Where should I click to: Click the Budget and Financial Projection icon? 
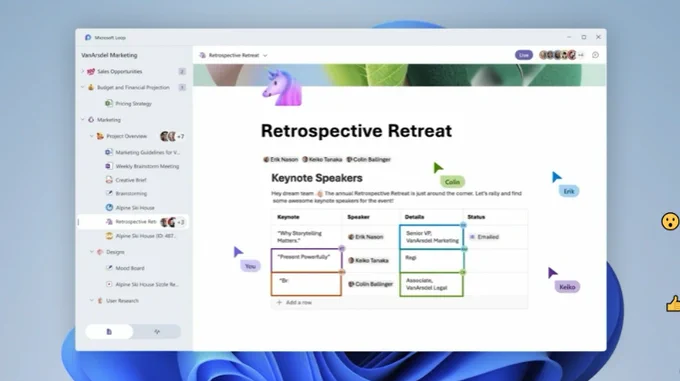(91, 87)
